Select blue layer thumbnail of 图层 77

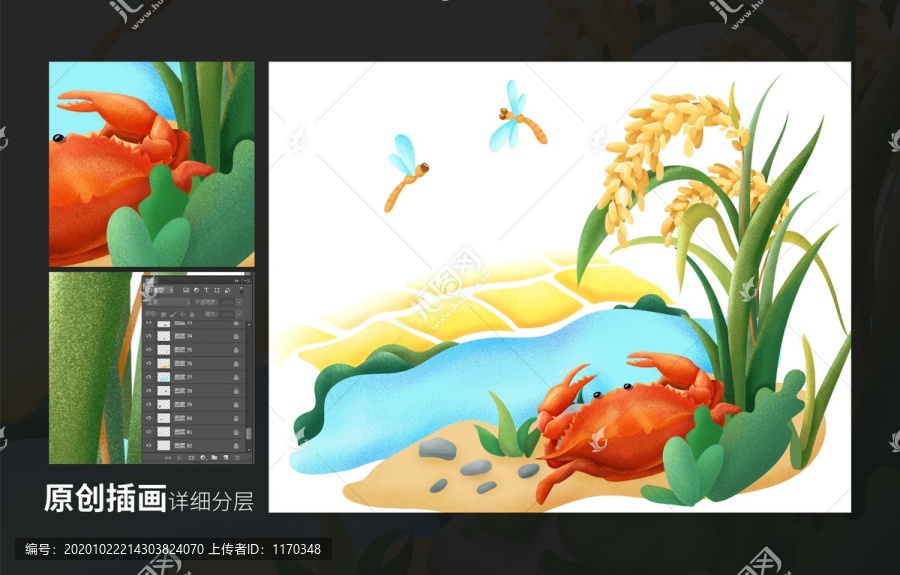pyautogui.click(x=164, y=377)
